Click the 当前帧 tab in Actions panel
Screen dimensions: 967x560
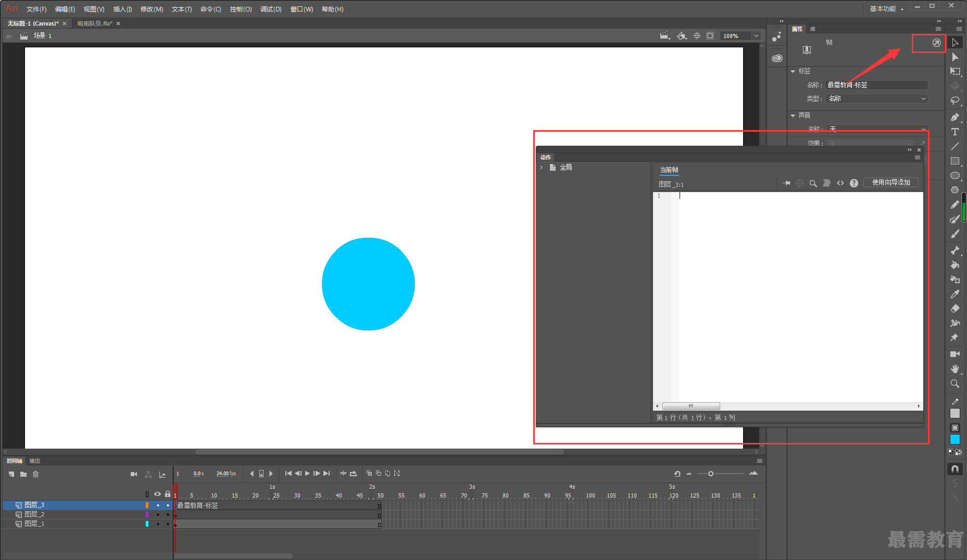[x=669, y=170]
